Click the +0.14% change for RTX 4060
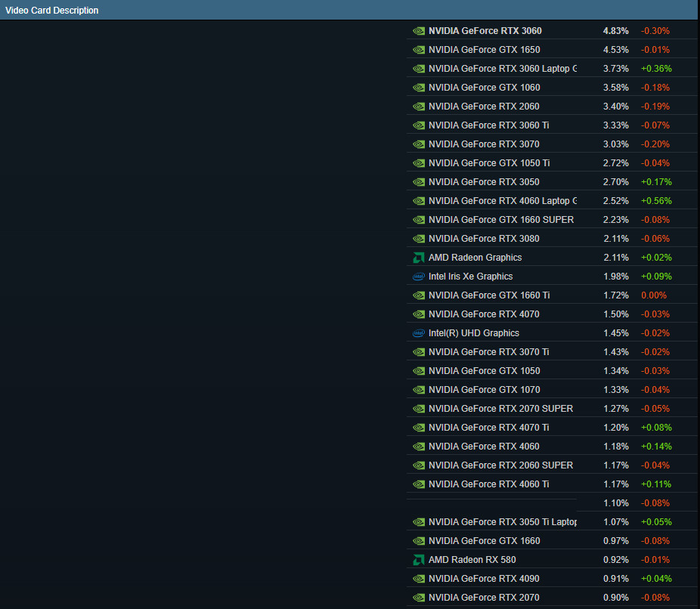The image size is (700, 609). pyautogui.click(x=656, y=446)
